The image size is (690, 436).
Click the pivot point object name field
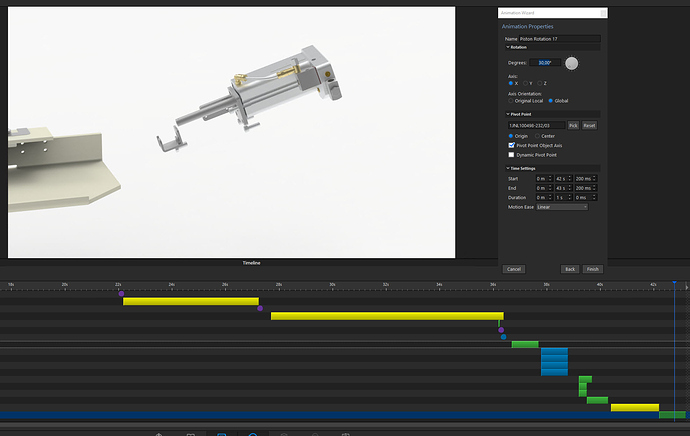(x=536, y=125)
